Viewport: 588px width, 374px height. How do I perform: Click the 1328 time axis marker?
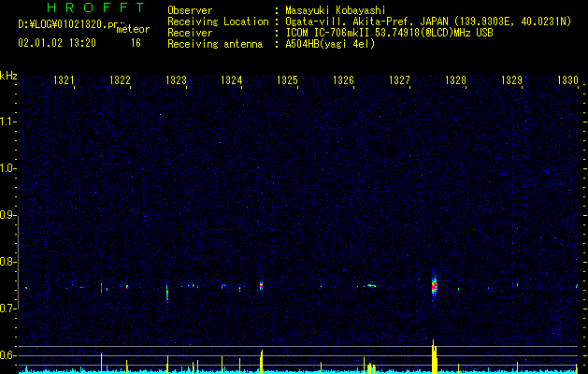coord(455,79)
